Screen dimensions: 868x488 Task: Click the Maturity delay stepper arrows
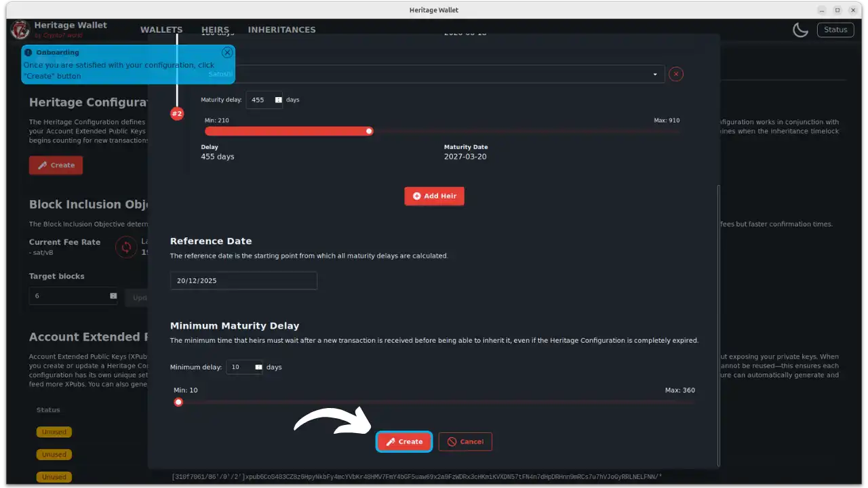pyautogui.click(x=278, y=100)
